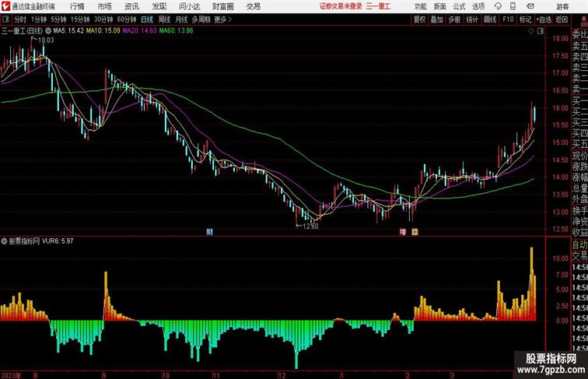Expand the 更多 periods list

pyautogui.click(x=223, y=19)
